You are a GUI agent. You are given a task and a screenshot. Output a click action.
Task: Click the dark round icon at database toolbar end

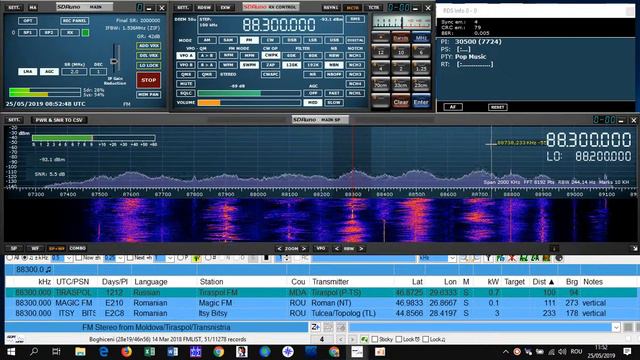tap(559, 258)
